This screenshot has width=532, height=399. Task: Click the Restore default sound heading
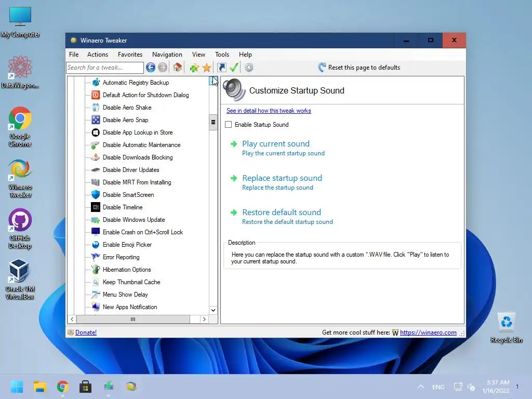[x=282, y=212]
